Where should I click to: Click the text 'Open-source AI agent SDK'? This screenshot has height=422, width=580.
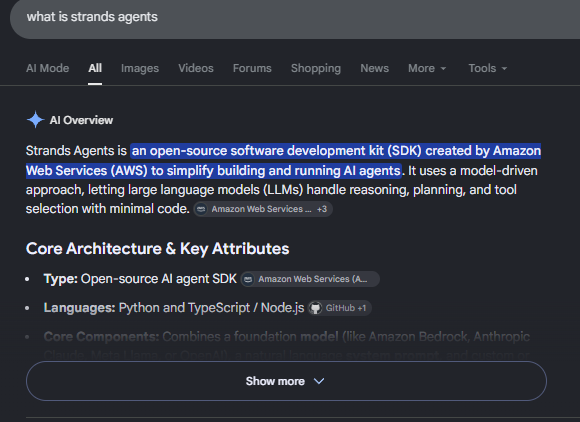[x=159, y=278]
